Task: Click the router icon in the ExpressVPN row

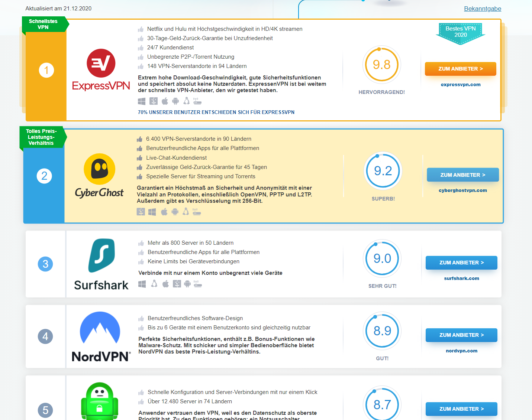Action: (x=197, y=101)
